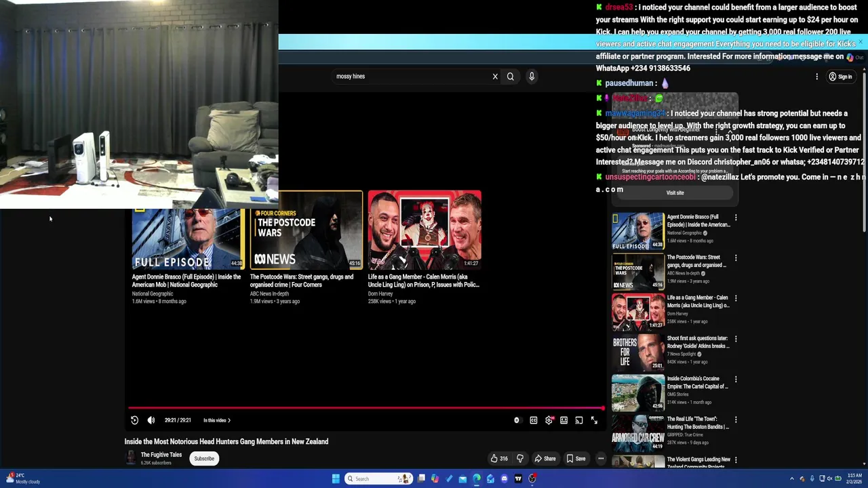
Task: Switch to Microsoft Edge on the taskbar
Action: point(477,479)
